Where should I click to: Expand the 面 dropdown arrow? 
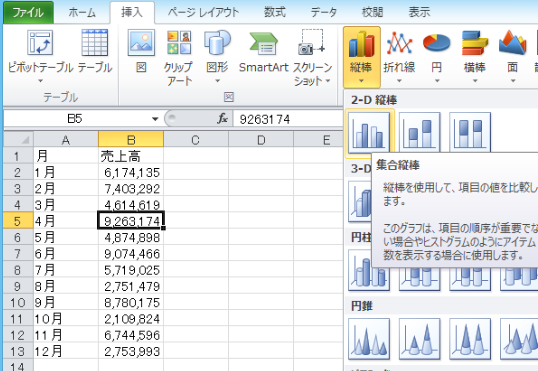click(513, 81)
